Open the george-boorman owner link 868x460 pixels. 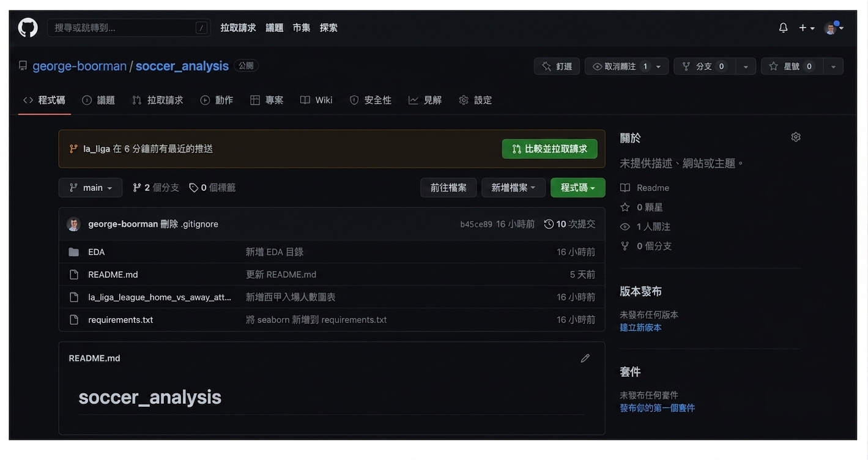pos(80,65)
